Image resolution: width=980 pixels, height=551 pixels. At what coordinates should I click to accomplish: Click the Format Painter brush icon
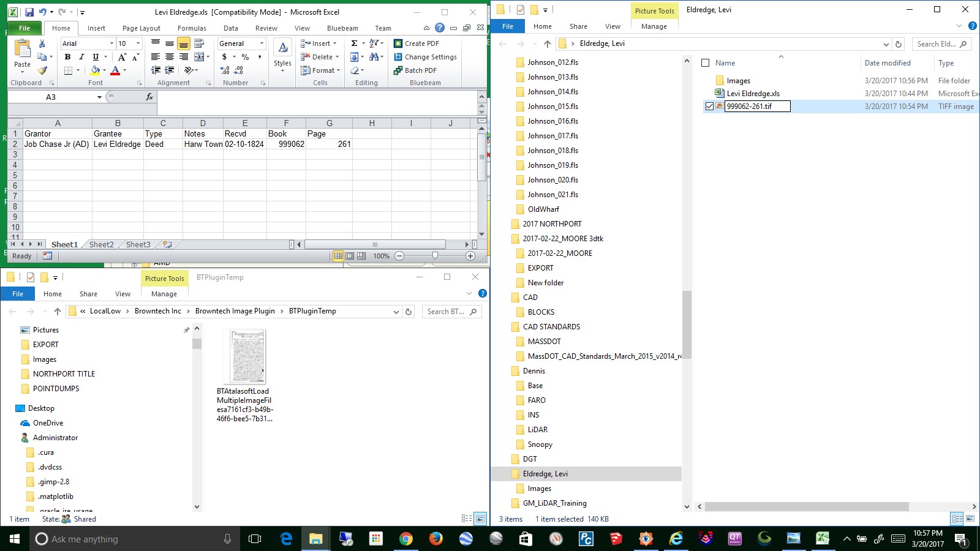42,70
